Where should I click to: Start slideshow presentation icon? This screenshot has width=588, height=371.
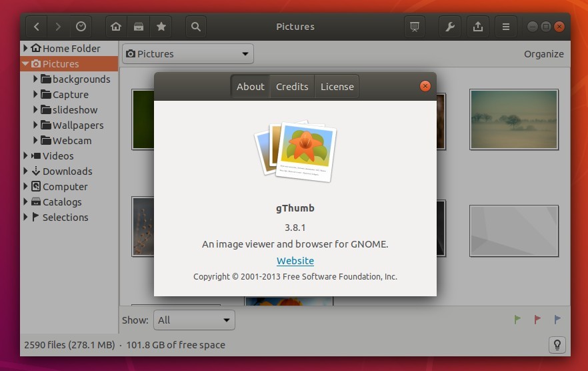[415, 27]
